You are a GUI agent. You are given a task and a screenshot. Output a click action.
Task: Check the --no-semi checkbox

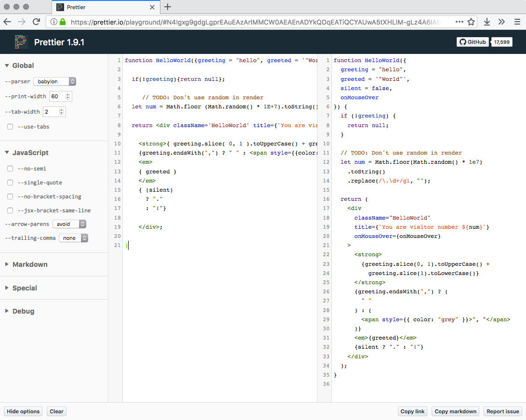[x=10, y=169]
